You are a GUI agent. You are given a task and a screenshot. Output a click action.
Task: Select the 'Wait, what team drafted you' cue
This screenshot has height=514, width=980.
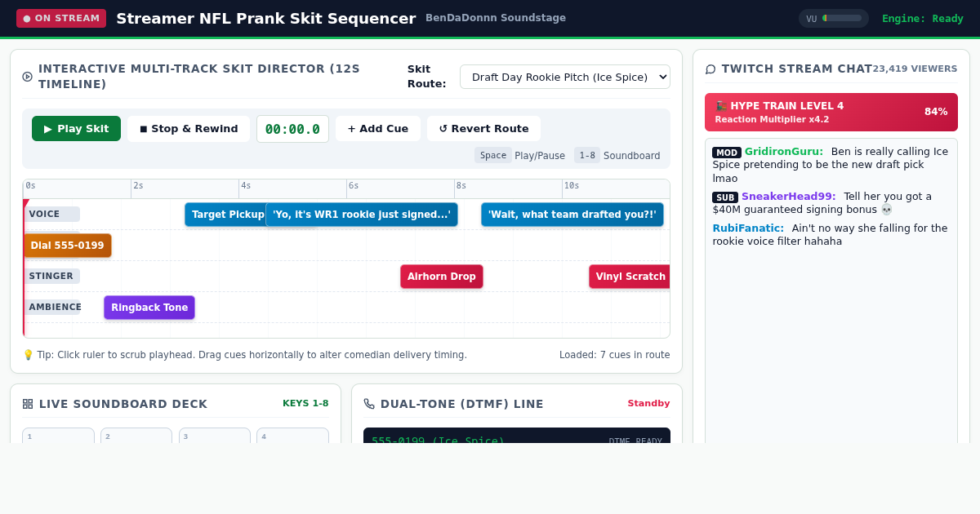[x=572, y=215]
